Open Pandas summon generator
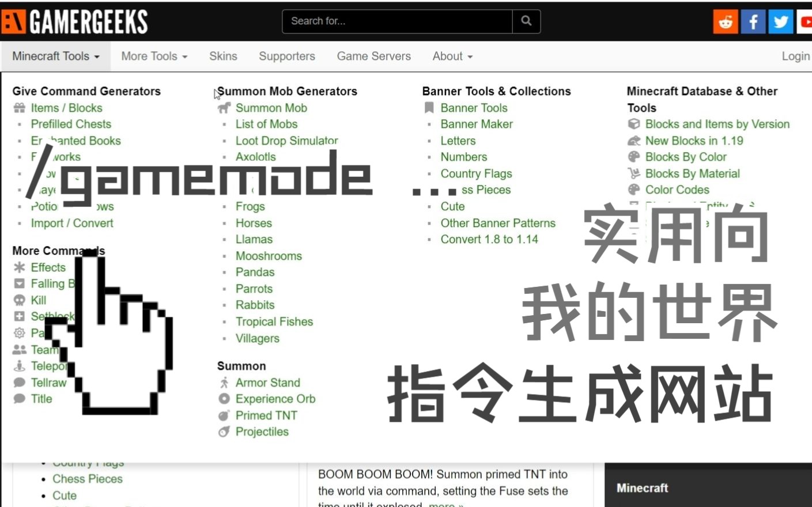The width and height of the screenshot is (812, 507). 255,272
